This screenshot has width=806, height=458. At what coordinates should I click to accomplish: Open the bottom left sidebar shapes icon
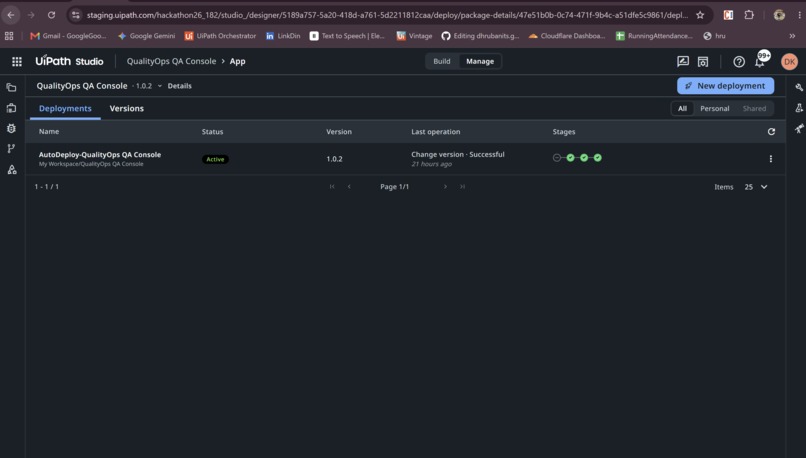pyautogui.click(x=11, y=170)
